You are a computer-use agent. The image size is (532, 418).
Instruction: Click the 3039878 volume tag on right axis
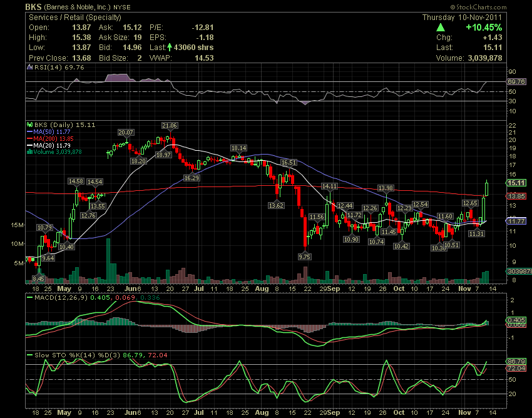[519, 271]
